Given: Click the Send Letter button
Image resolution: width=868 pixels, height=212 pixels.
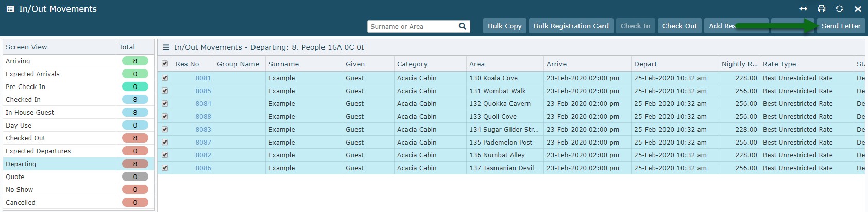Looking at the screenshot, I should pos(841,26).
